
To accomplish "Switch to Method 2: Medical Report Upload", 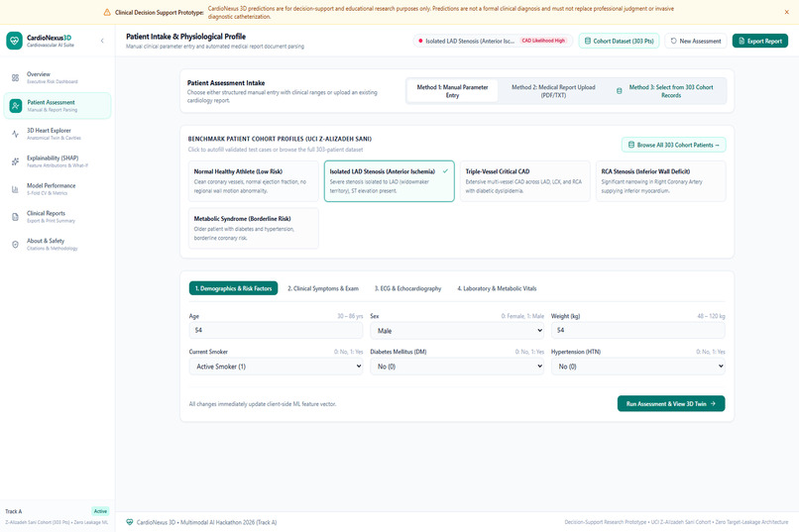I will click(x=553, y=91).
